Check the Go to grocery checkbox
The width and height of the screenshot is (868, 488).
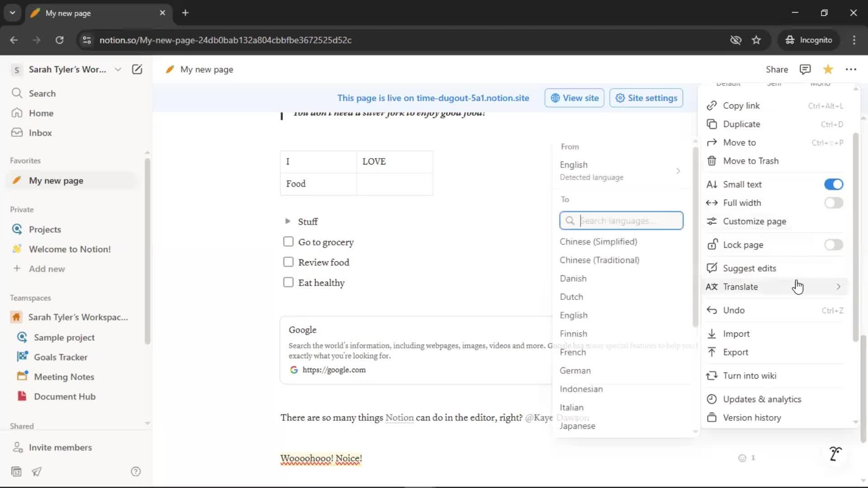click(288, 242)
